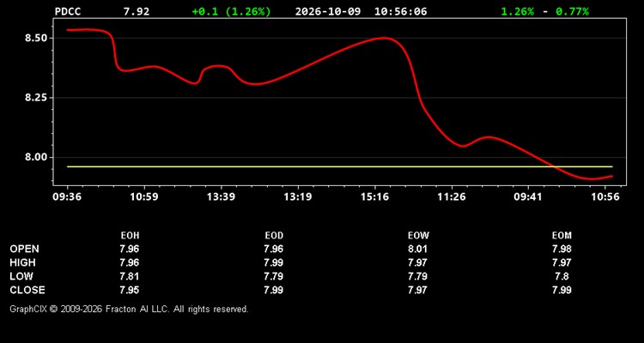Click the EOM CLOSE value 7.99

pos(562,290)
